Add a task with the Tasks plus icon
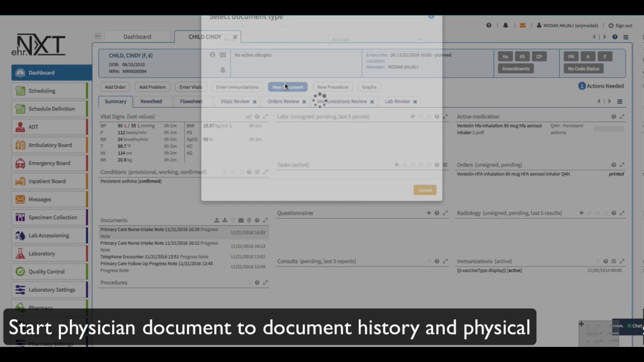This screenshot has height=362, width=644. pyautogui.click(x=396, y=165)
